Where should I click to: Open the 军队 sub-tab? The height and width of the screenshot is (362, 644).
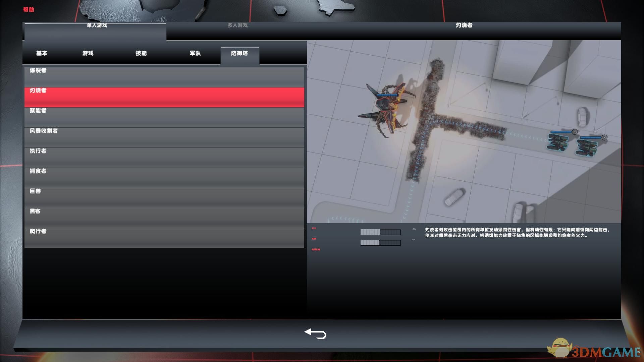[195, 53]
